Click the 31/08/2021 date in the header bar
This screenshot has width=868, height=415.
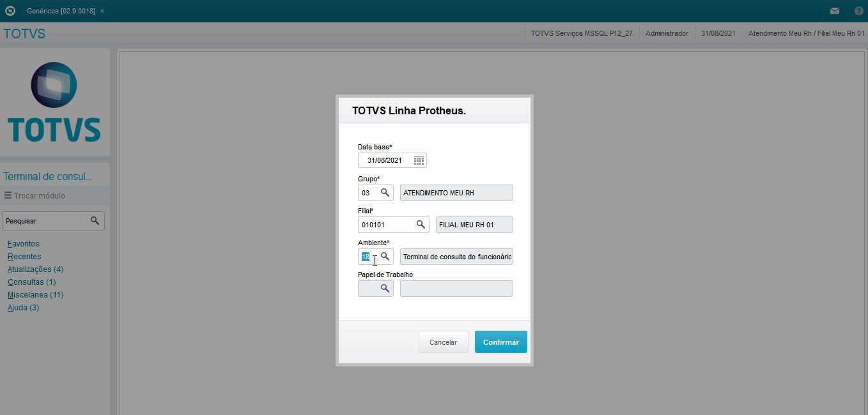tap(718, 33)
